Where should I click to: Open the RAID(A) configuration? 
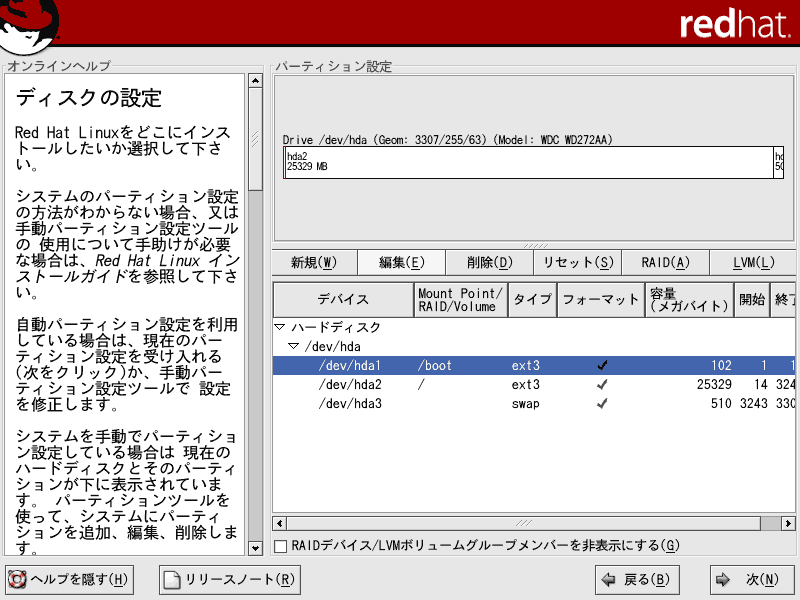[665, 263]
